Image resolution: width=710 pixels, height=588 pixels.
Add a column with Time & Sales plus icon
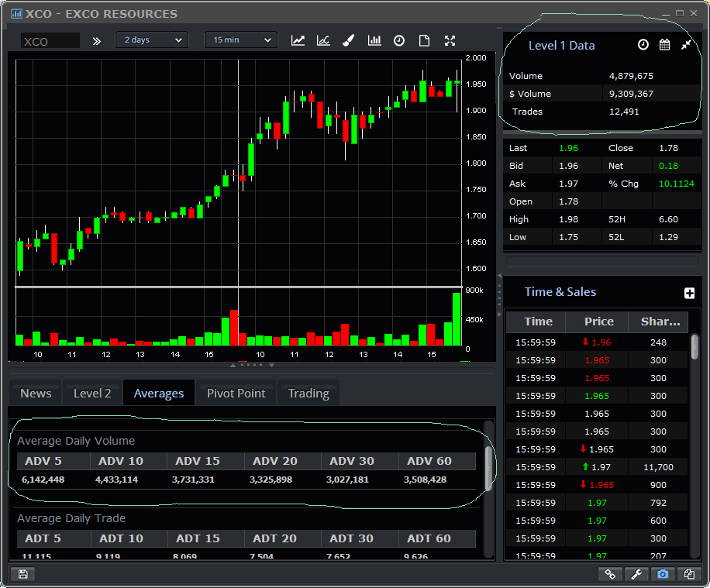coord(690,293)
